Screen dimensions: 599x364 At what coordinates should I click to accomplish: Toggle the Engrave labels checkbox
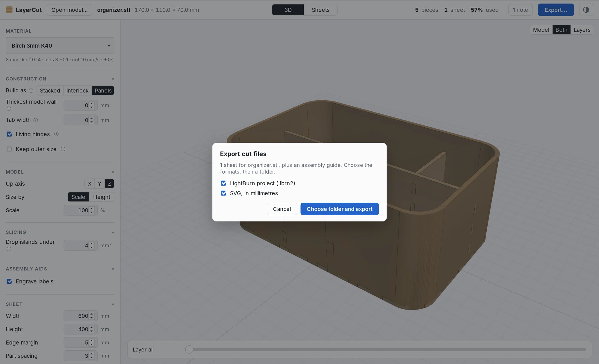pos(9,281)
